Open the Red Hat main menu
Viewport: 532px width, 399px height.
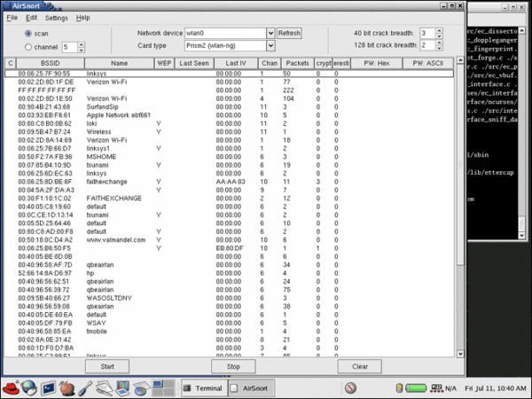coord(11,387)
